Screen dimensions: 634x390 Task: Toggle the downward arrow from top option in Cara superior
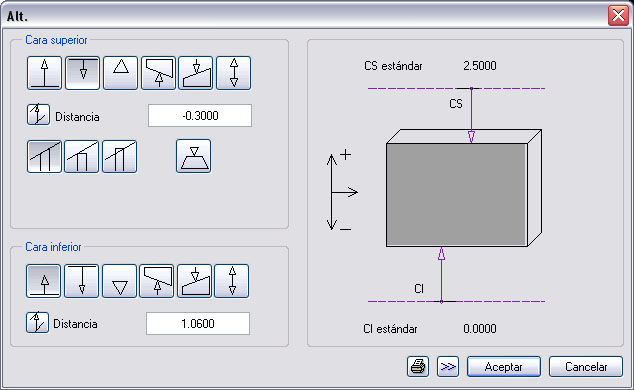(x=82, y=73)
